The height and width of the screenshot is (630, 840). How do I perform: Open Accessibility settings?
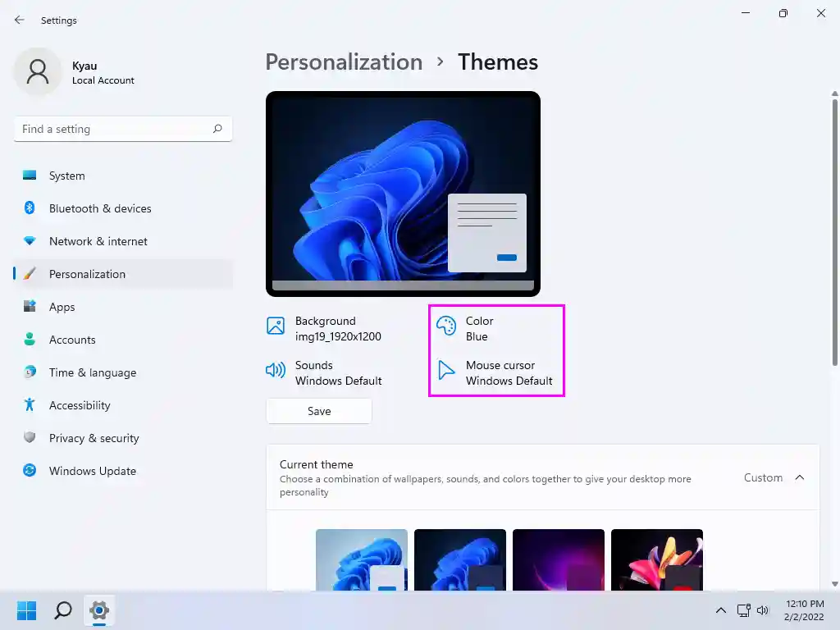[x=123, y=405]
